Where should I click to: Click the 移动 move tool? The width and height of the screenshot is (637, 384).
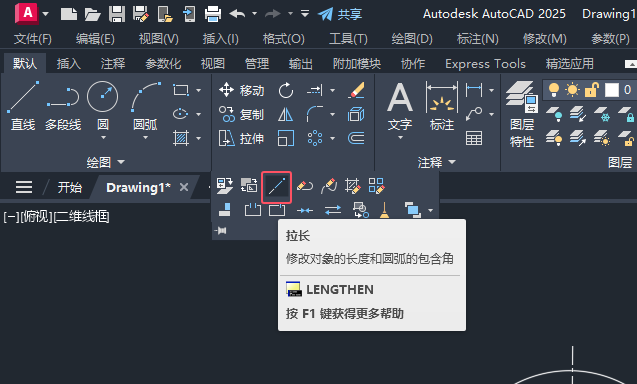pos(242,90)
